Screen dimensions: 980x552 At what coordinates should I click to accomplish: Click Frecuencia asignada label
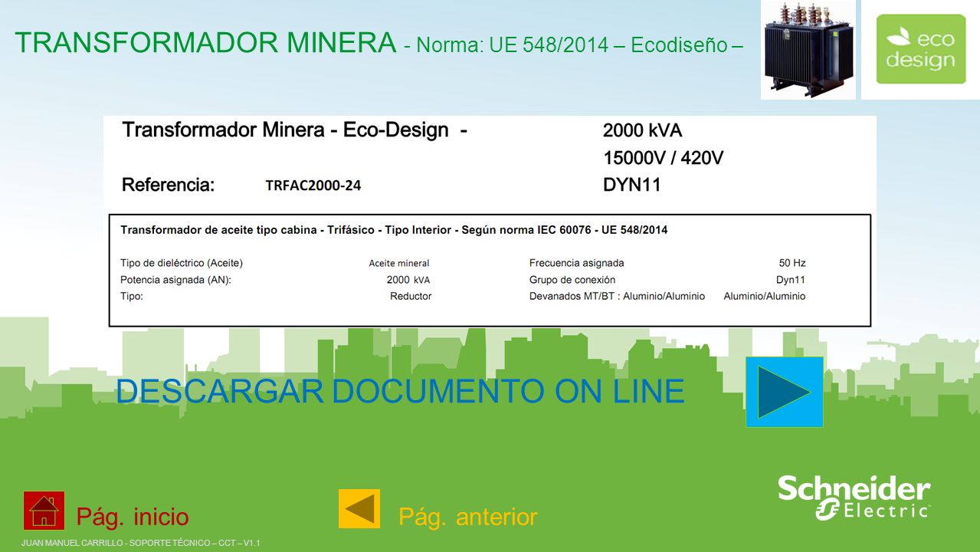[x=577, y=263]
